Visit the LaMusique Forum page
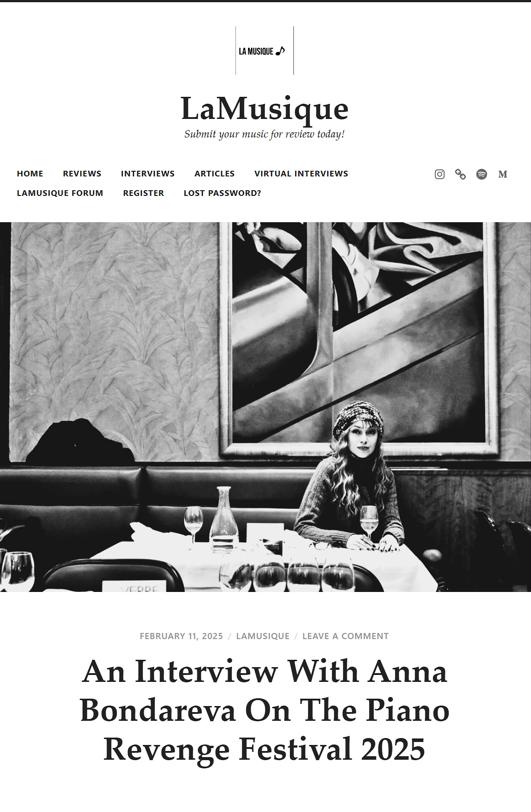The width and height of the screenshot is (531, 812). coord(60,193)
